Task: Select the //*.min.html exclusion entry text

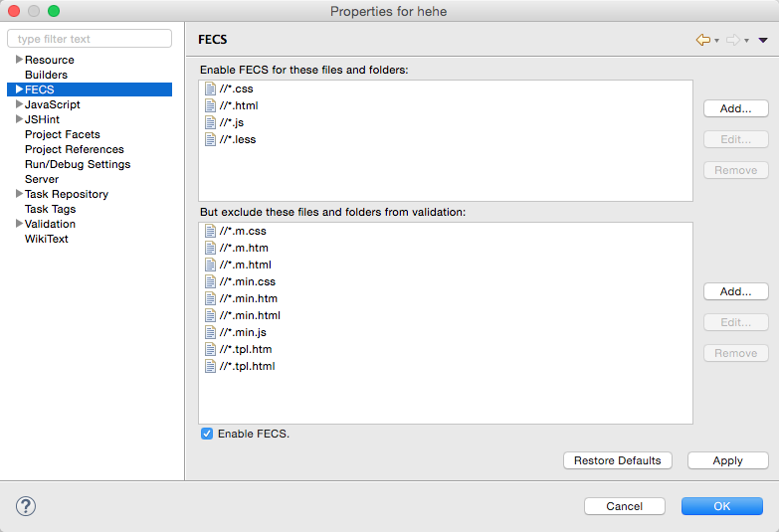Action: pos(250,315)
